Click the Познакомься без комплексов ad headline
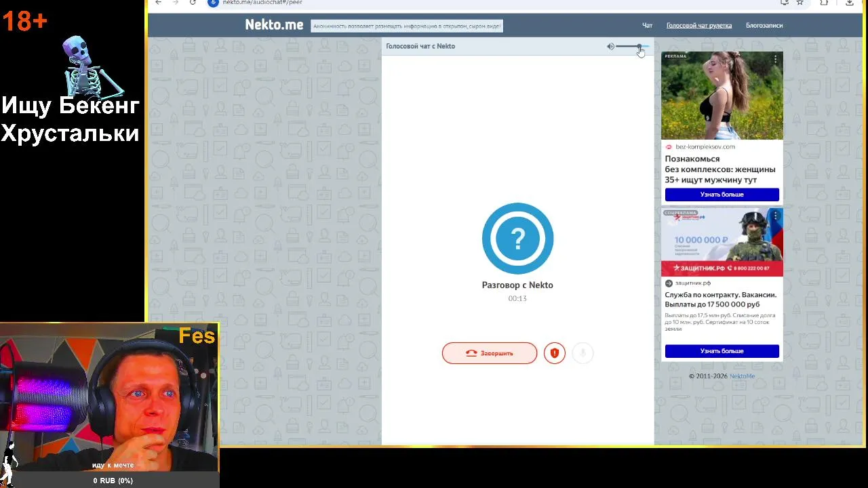868x488 pixels. click(x=720, y=169)
